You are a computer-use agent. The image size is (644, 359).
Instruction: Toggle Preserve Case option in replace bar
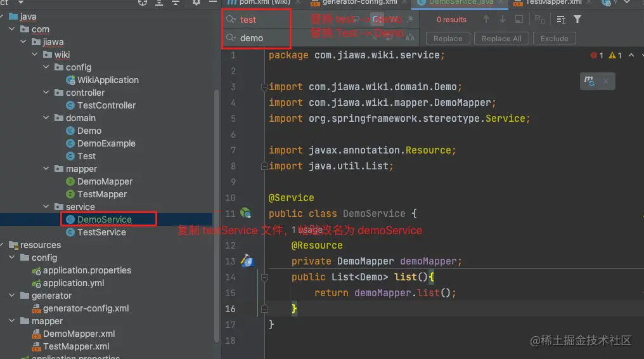pos(410,38)
